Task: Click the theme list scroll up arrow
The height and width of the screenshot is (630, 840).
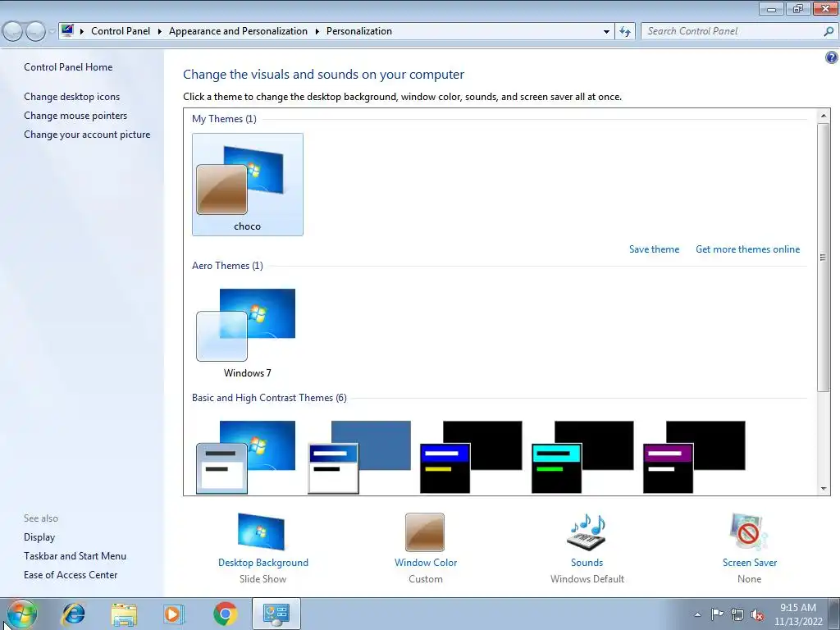Action: click(x=824, y=116)
